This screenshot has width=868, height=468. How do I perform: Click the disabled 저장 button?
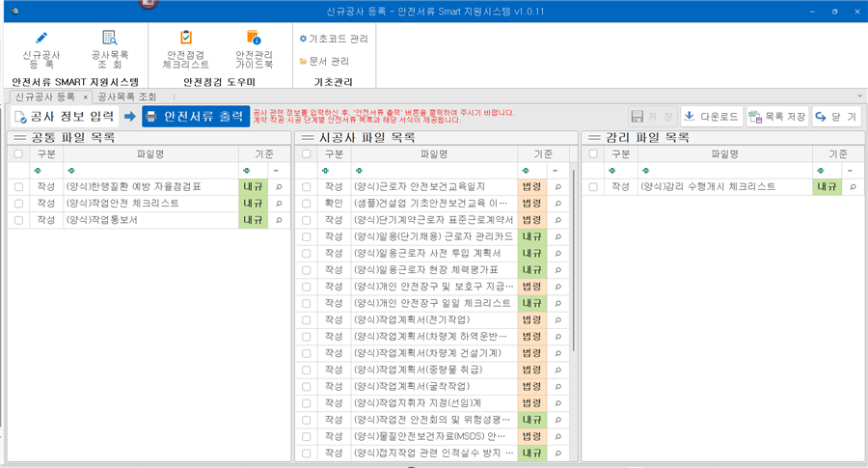click(653, 117)
